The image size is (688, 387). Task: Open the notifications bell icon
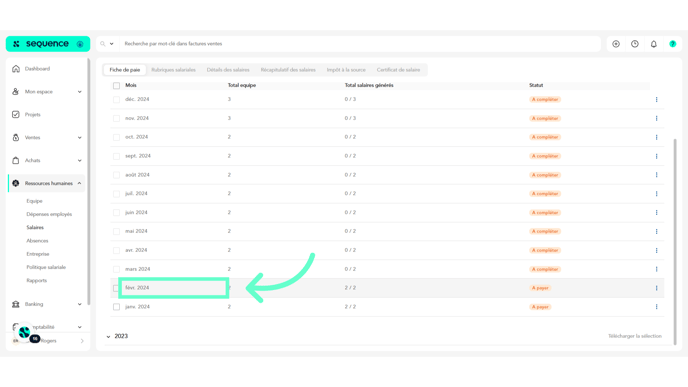click(654, 44)
